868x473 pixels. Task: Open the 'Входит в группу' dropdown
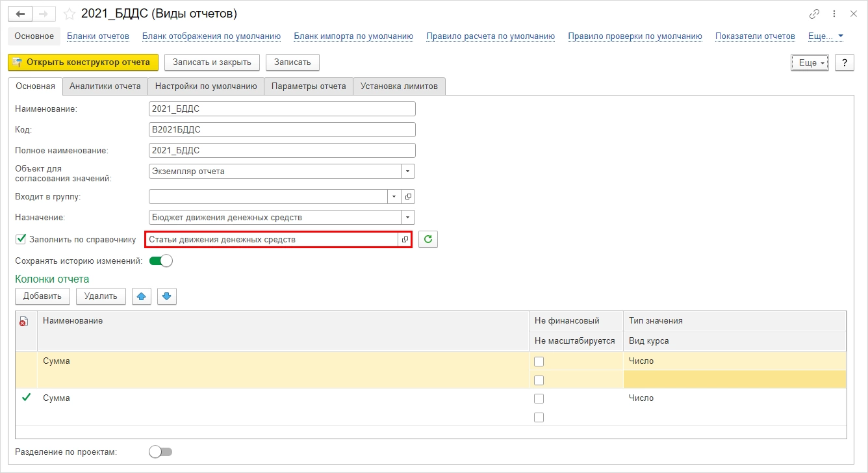(x=395, y=196)
